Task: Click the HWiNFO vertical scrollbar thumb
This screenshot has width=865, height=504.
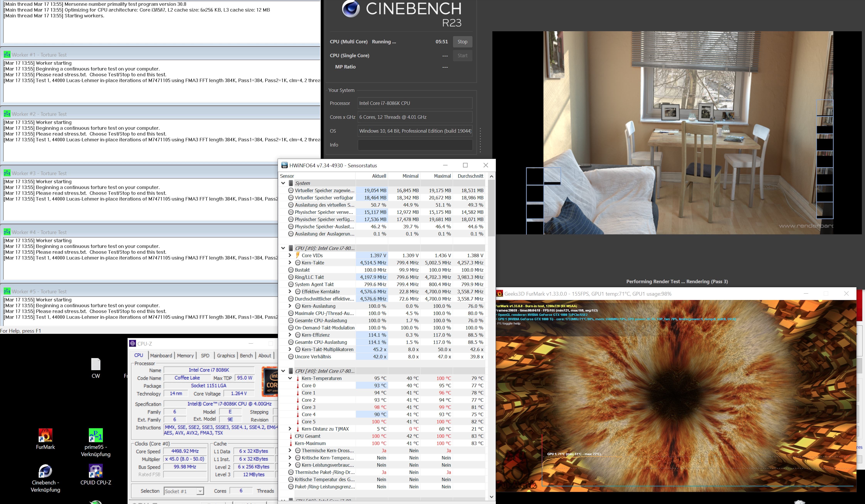Action: (x=491, y=208)
